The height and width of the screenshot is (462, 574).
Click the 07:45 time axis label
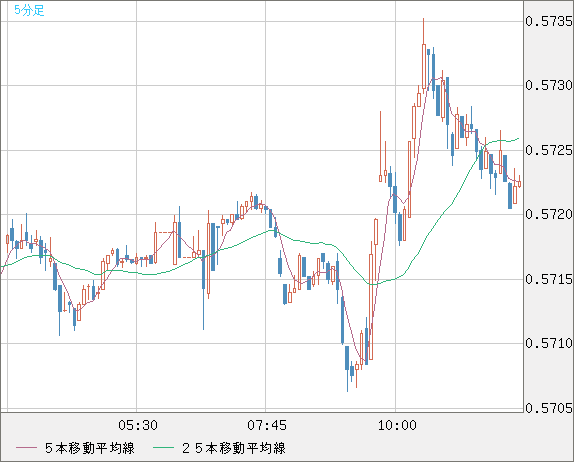click(267, 425)
